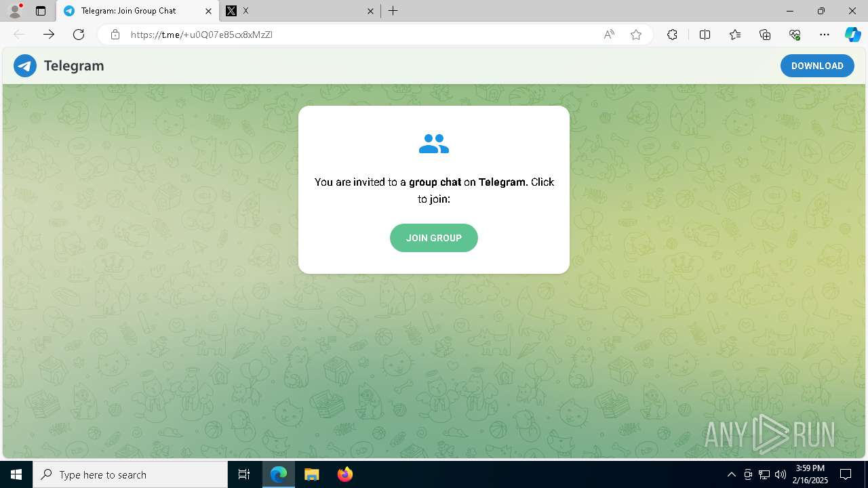The height and width of the screenshot is (488, 868).
Task: Click the "You are invited" message text
Action: [434, 190]
